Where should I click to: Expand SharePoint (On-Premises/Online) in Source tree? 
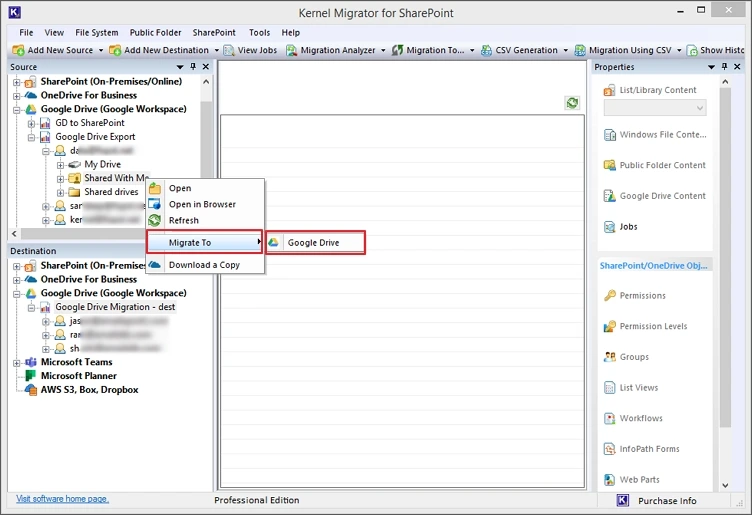tap(17, 82)
